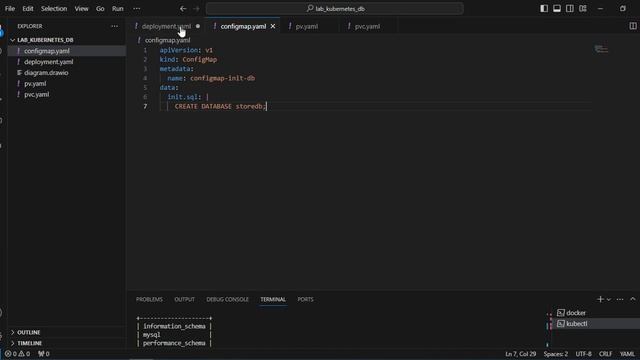
Task: Click the editor minimap
Action: [601, 49]
